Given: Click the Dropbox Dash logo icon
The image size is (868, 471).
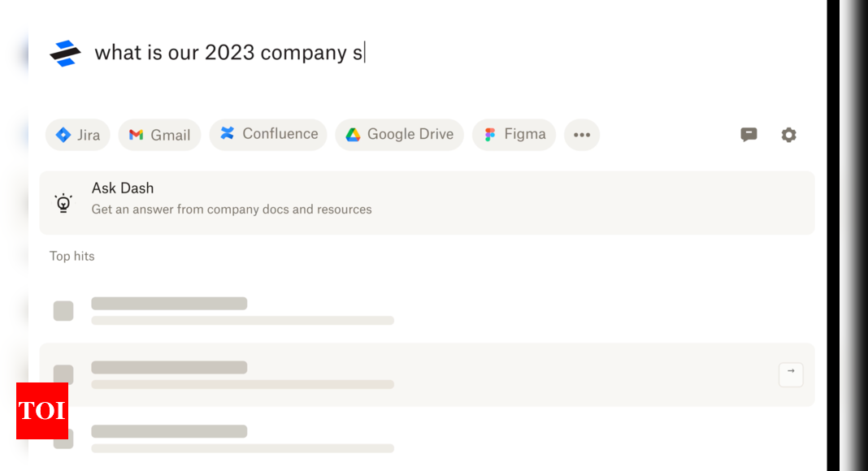Looking at the screenshot, I should (65, 53).
